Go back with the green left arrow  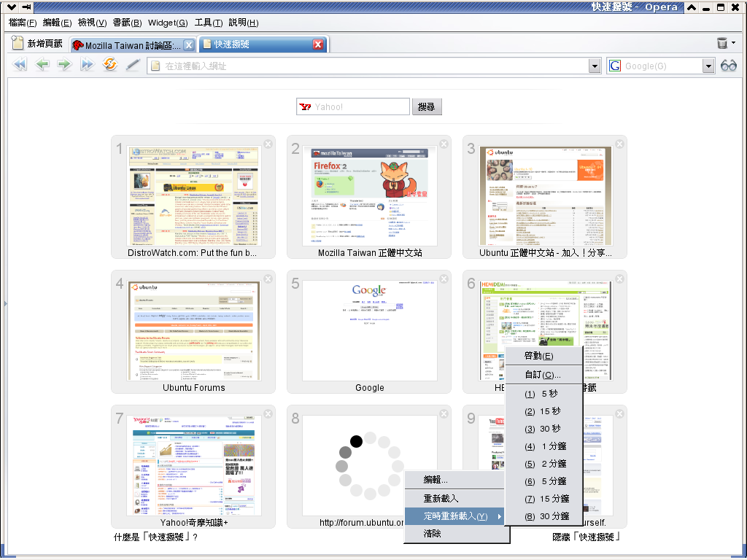tap(42, 64)
